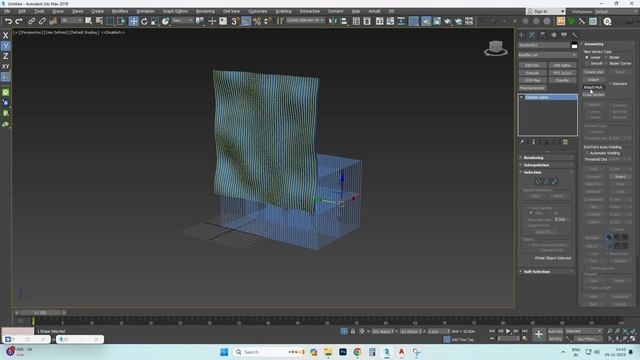Open the Edit menu

(x=22, y=11)
